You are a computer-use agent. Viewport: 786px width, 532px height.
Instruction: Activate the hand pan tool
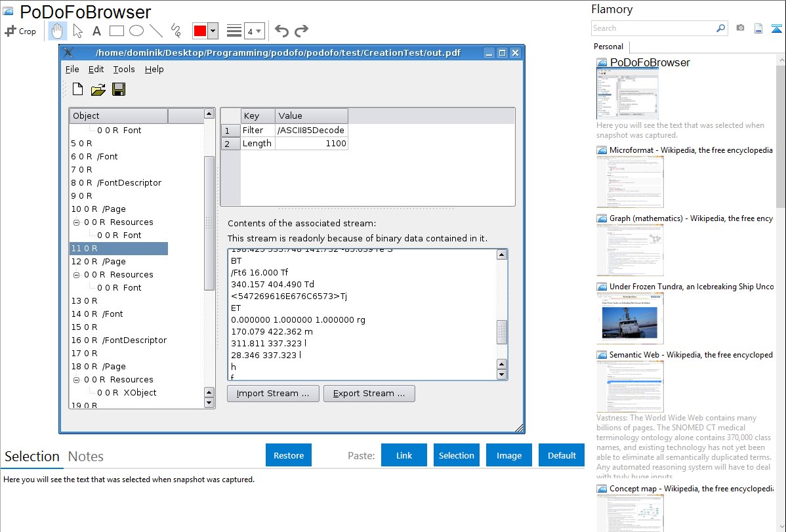click(x=57, y=31)
